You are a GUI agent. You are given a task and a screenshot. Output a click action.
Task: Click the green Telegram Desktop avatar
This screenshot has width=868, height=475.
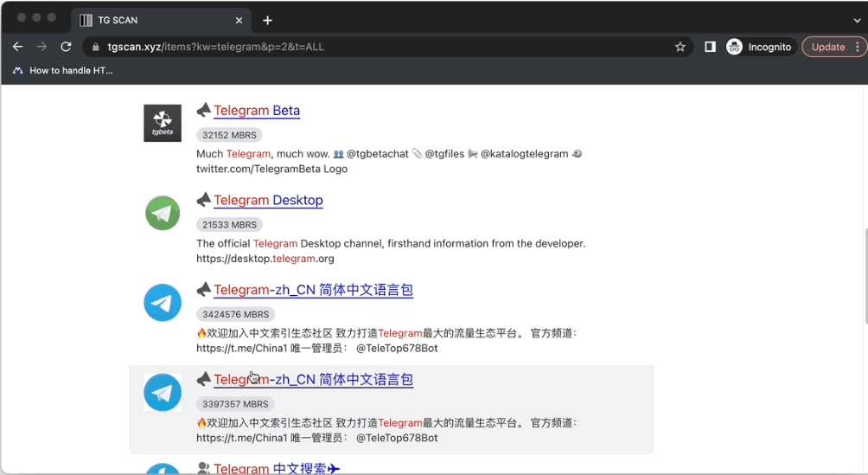click(x=163, y=213)
